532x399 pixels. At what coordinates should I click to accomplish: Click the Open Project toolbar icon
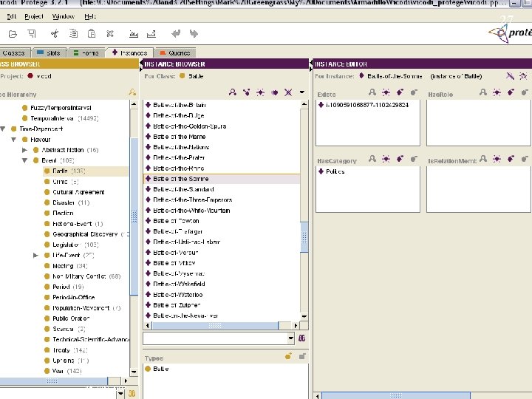click(13, 33)
